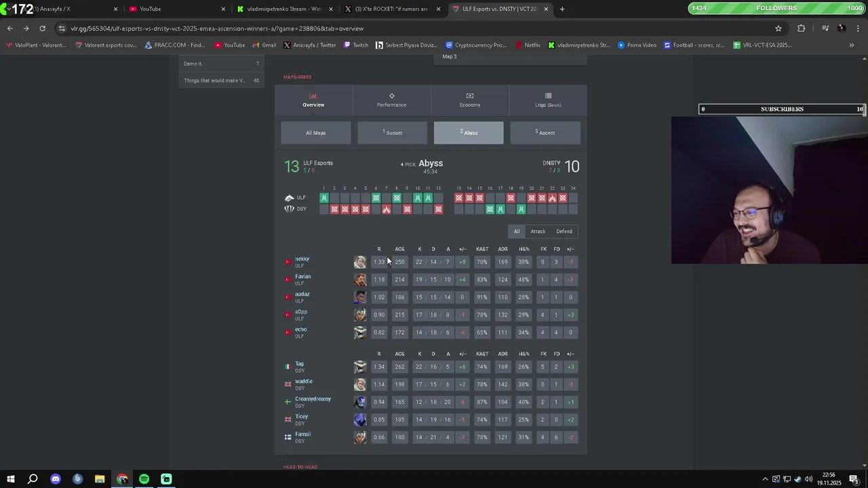Image resolution: width=868 pixels, height=488 pixels.
Task: Click the ULF Esports team name
Action: [x=318, y=163]
